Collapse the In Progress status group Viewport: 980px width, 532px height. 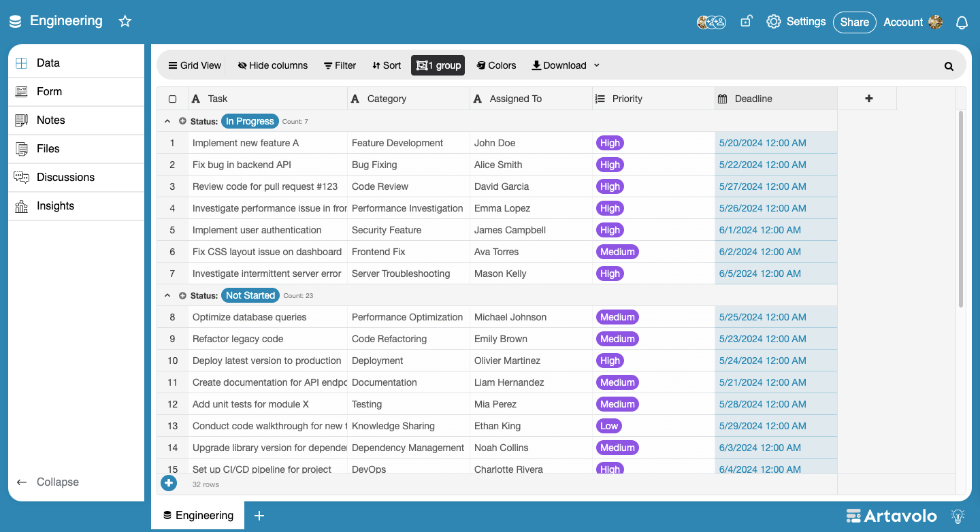167,121
